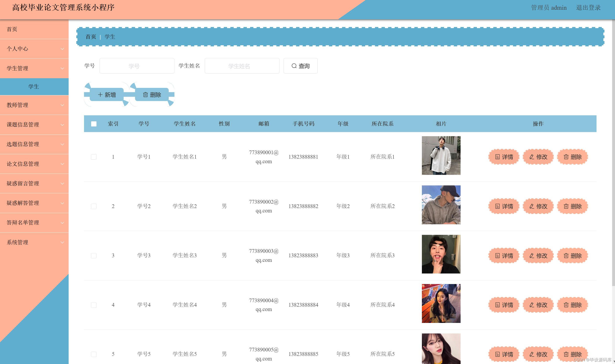
Task: Click the 首页 breadcrumb link
Action: pos(91,37)
